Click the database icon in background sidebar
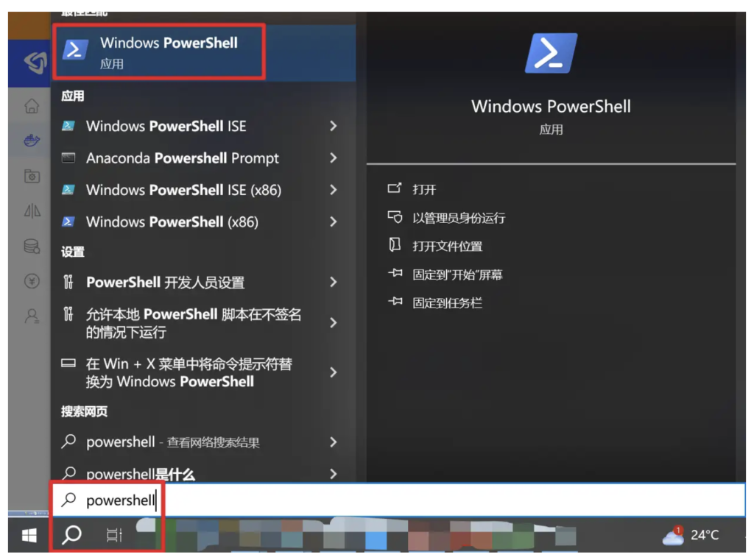The image size is (754, 560). (32, 246)
